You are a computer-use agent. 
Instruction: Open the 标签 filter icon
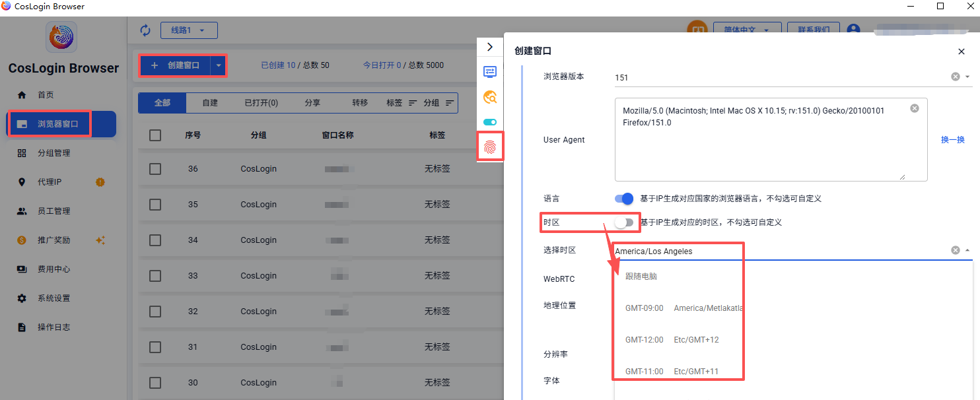click(413, 103)
